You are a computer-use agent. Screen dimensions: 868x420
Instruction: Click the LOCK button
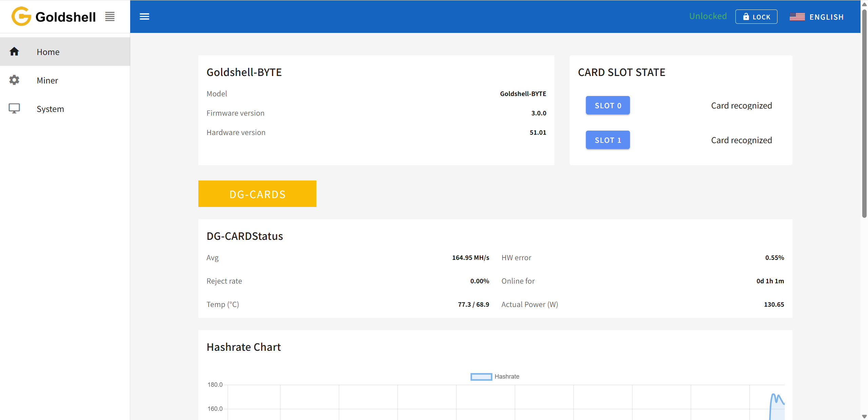coord(756,17)
